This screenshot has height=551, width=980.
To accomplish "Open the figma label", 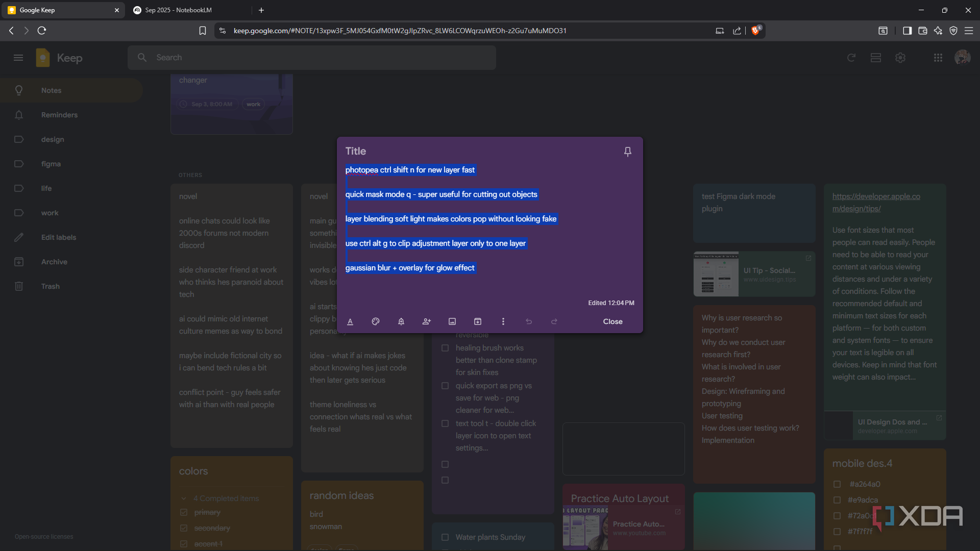I will pyautogui.click(x=71, y=164).
